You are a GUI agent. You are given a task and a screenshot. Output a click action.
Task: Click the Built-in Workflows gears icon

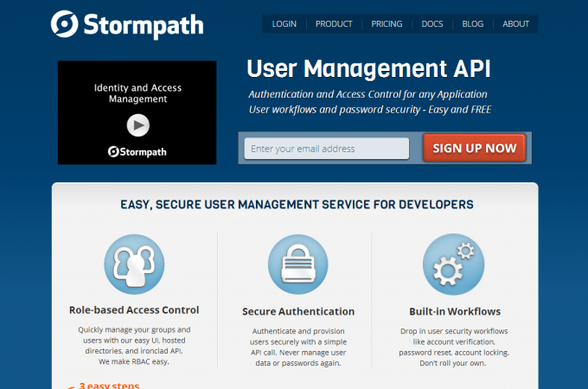(x=453, y=265)
